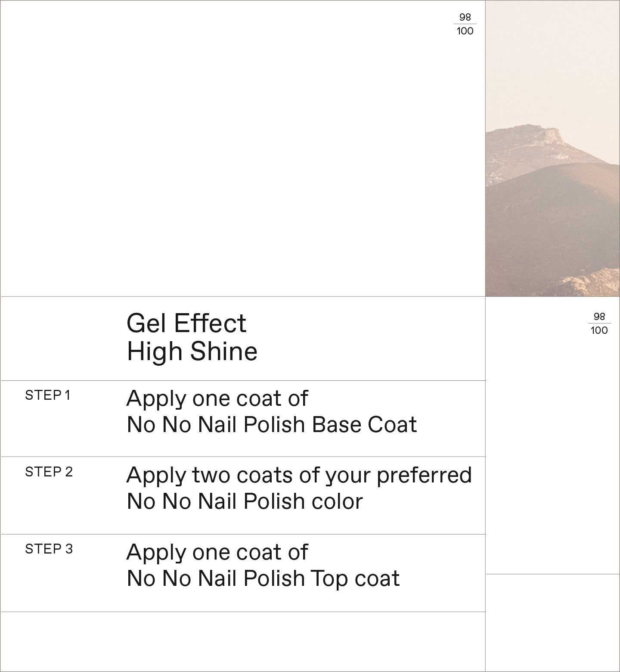Click the STEP 3 label

pyautogui.click(x=49, y=549)
